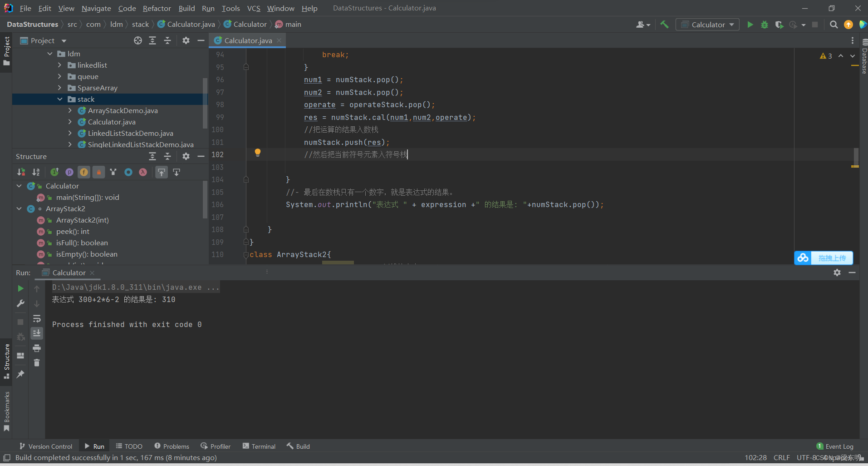The image size is (868, 466).
Task: Pin the Run tab with pin icon
Action: click(x=20, y=374)
